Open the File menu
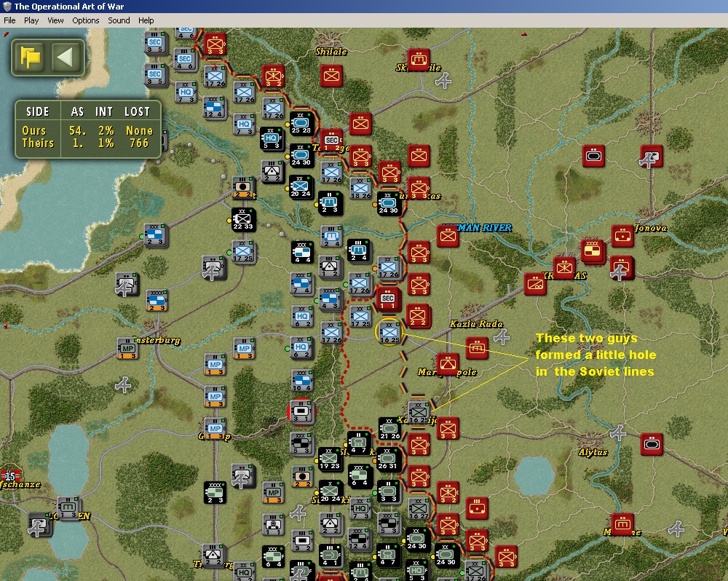Viewport: 728px width, 581px height. (9, 20)
